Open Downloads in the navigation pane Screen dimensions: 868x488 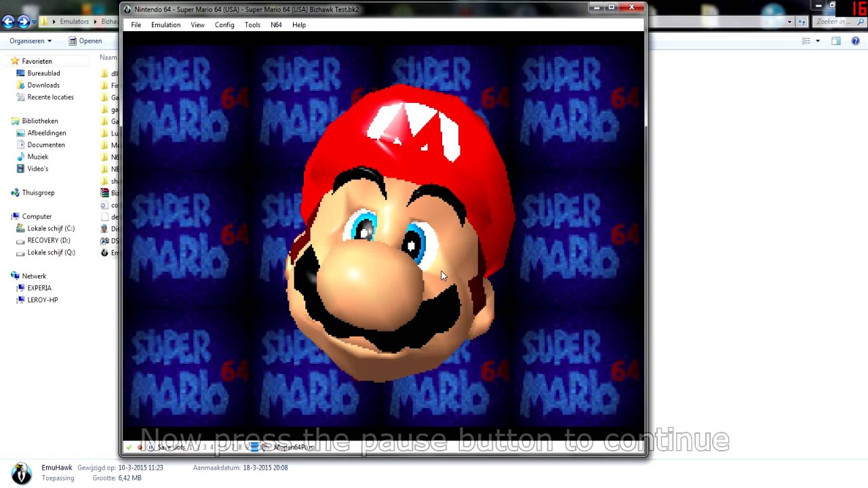[43, 85]
